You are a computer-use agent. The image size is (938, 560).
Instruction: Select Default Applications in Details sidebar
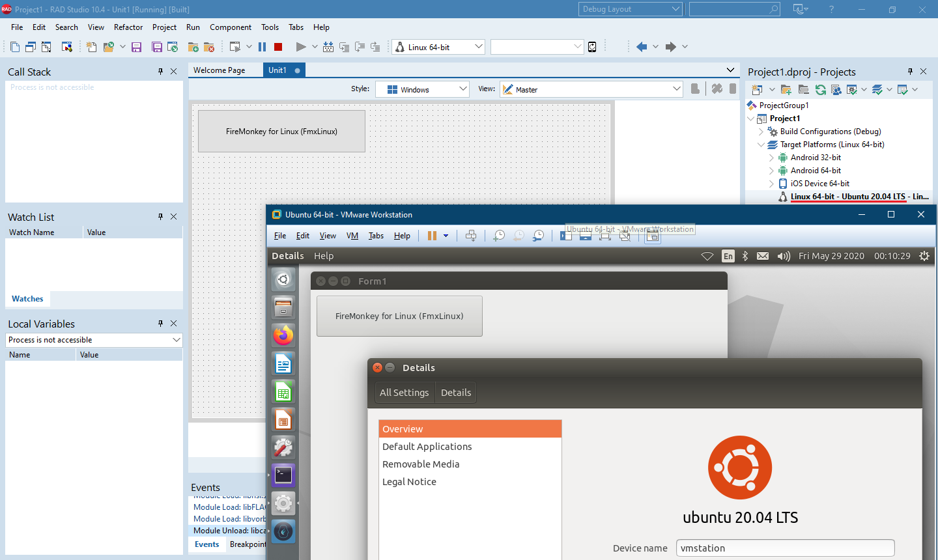point(470,447)
